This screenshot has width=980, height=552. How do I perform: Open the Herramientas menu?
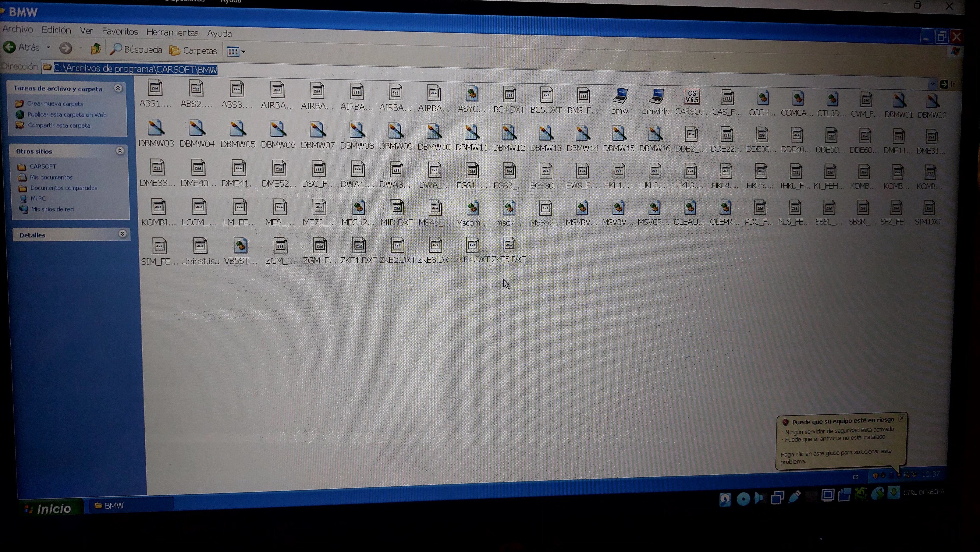172,33
